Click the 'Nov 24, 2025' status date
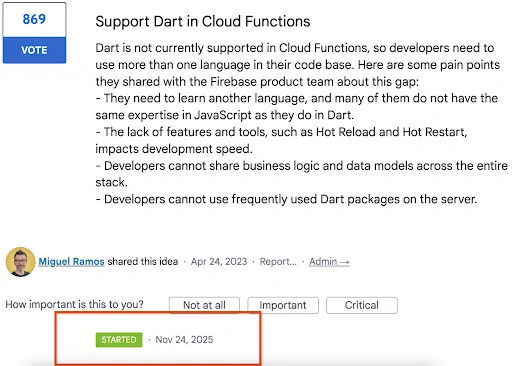 (x=184, y=340)
